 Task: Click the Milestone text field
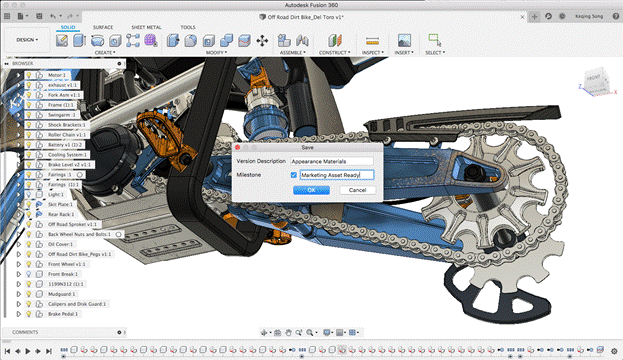[337, 175]
